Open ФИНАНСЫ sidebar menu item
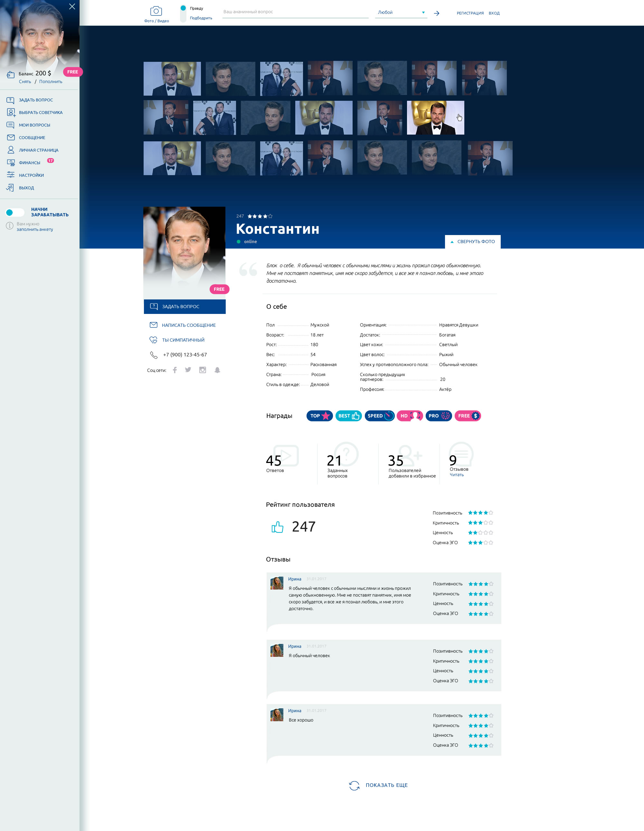Viewport: 644px width, 831px height. 29,163
